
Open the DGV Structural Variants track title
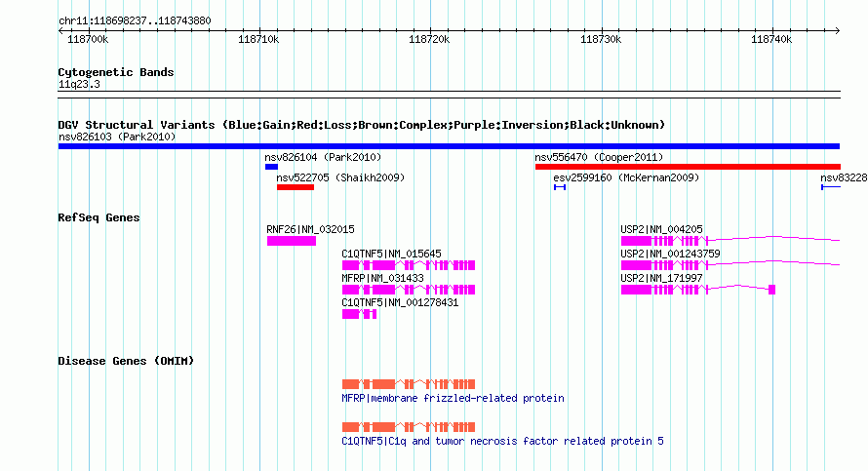pyautogui.click(x=362, y=125)
